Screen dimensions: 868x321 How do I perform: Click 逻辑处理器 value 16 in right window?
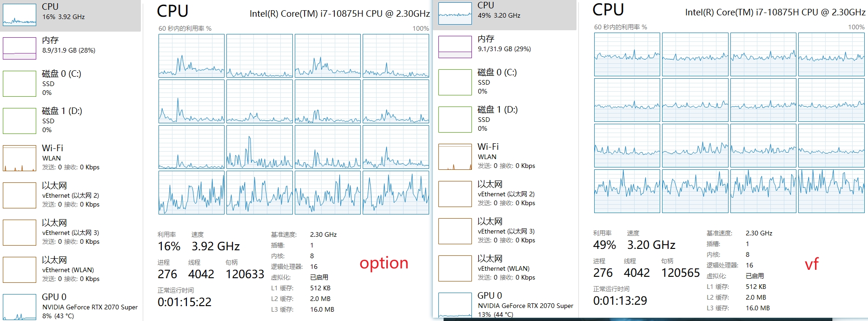[x=749, y=265]
